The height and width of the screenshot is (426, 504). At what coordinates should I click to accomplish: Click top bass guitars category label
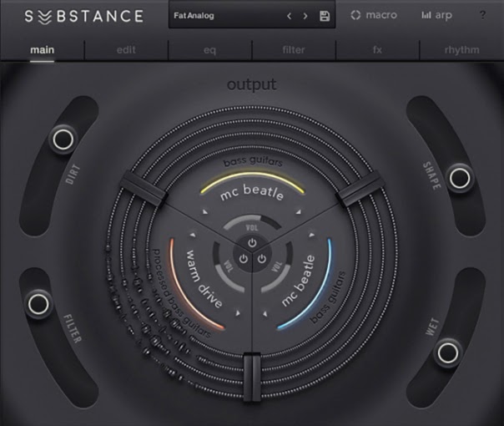[x=253, y=161]
